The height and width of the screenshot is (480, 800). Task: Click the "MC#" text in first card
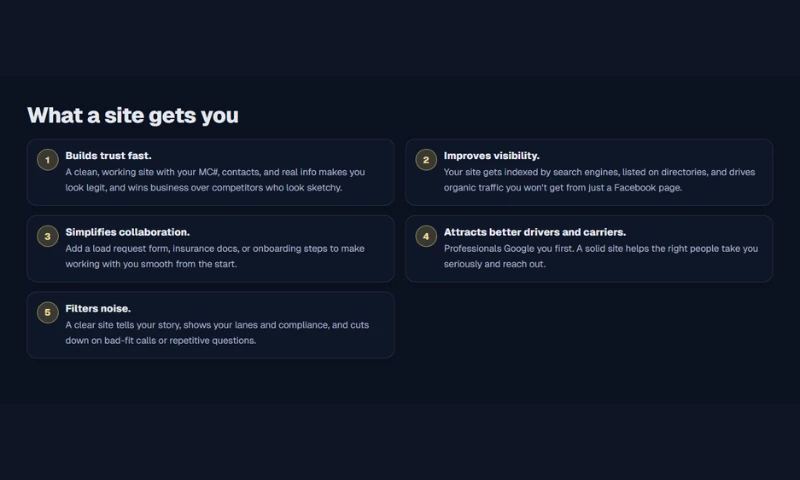coord(210,172)
